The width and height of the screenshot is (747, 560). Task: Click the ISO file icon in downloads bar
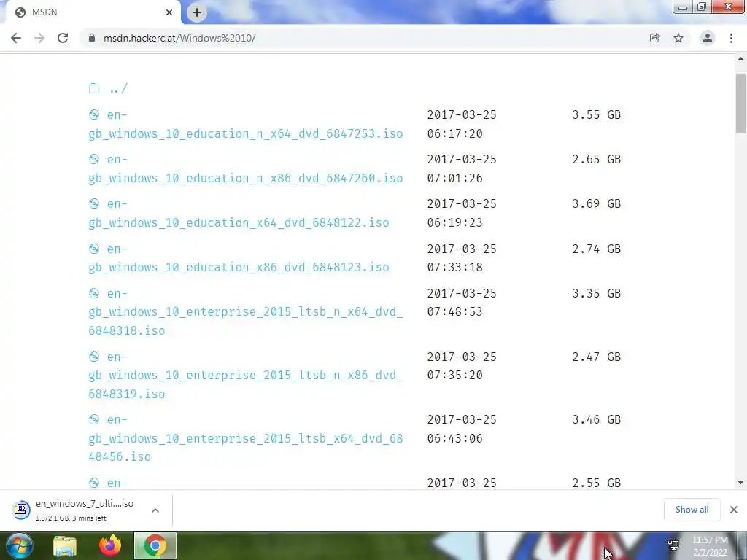[x=21, y=510]
